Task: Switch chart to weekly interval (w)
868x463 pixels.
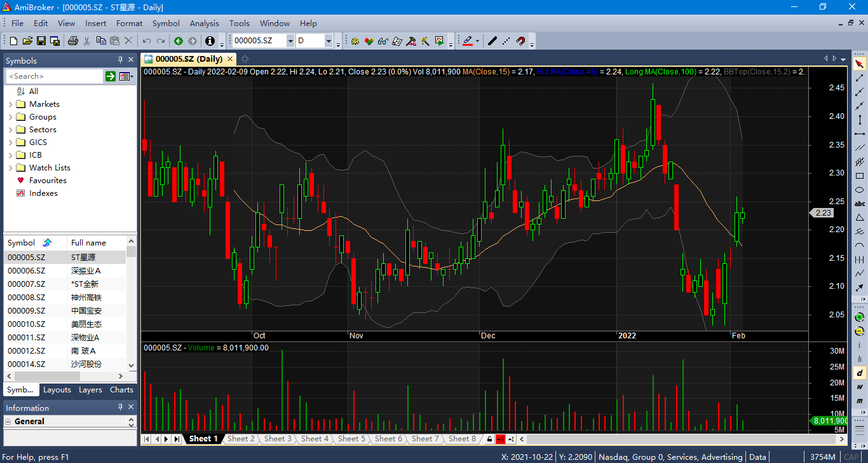Action: (x=860, y=386)
